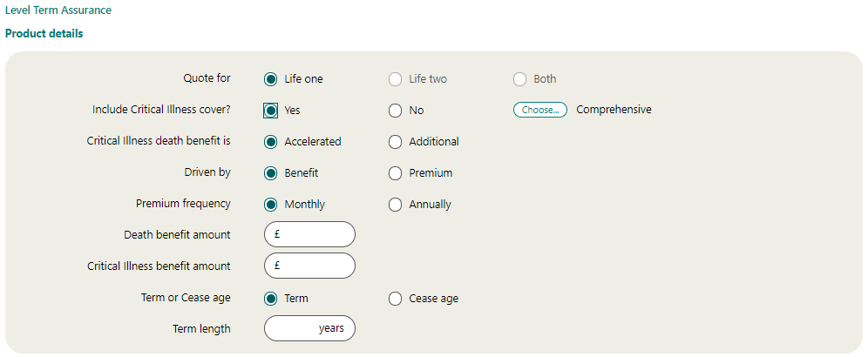Select Driven by Premium option
Screen dimensions: 868x357
tap(396, 173)
